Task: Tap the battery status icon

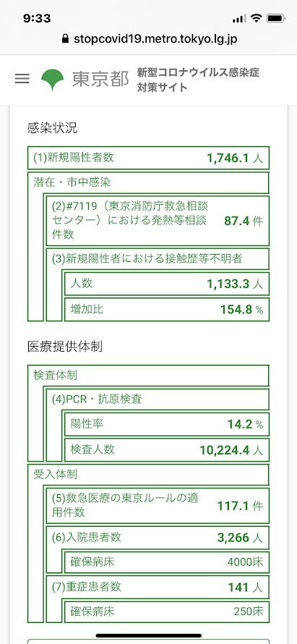Action: [275, 19]
